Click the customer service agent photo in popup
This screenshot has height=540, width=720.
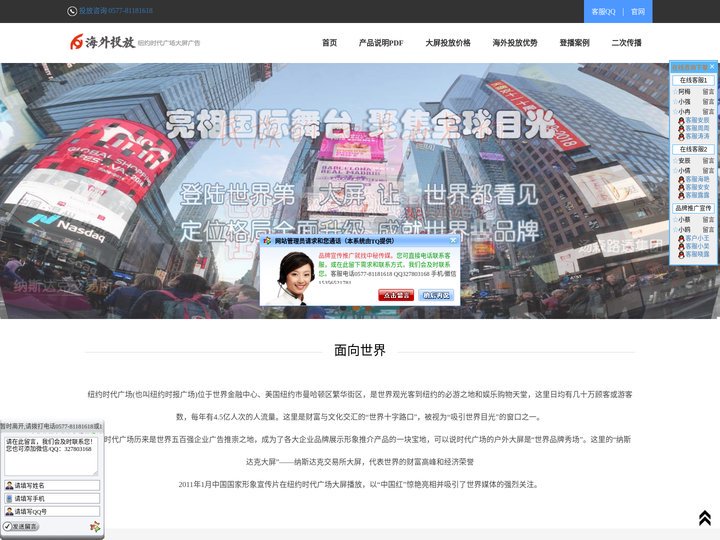[x=291, y=277]
